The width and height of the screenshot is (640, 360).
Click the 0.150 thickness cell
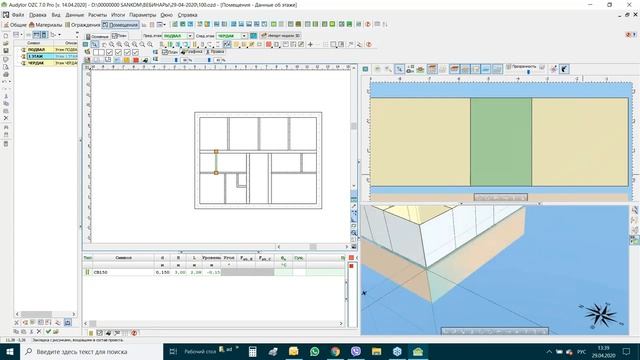162,272
